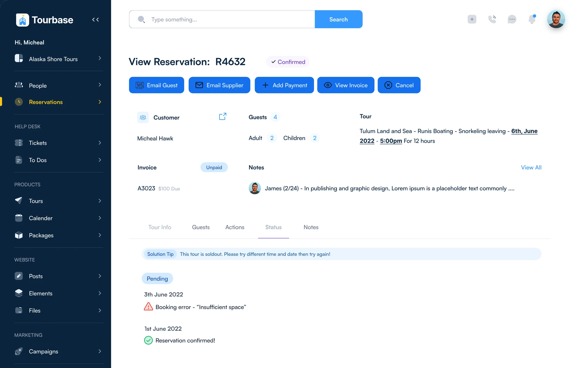Open the phone call icon

click(492, 19)
